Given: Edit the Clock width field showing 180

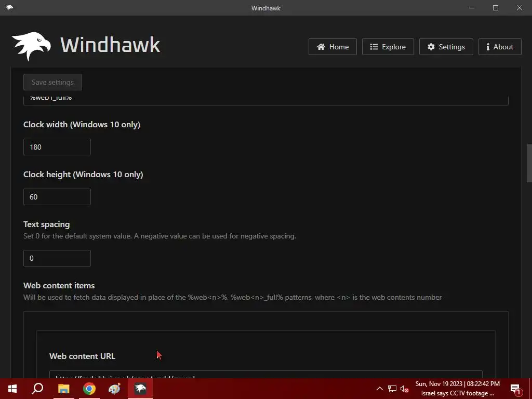Looking at the screenshot, I should [x=57, y=147].
